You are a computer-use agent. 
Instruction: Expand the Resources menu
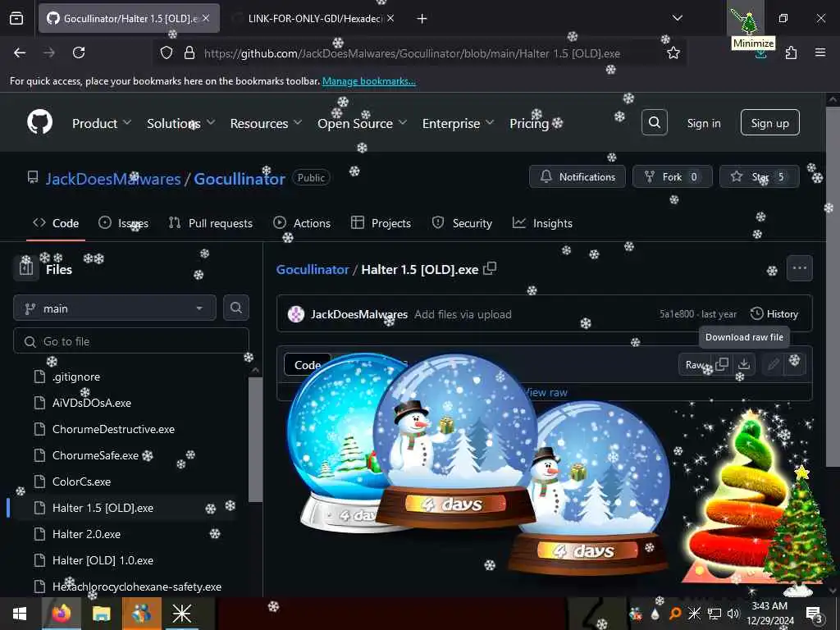(267, 123)
